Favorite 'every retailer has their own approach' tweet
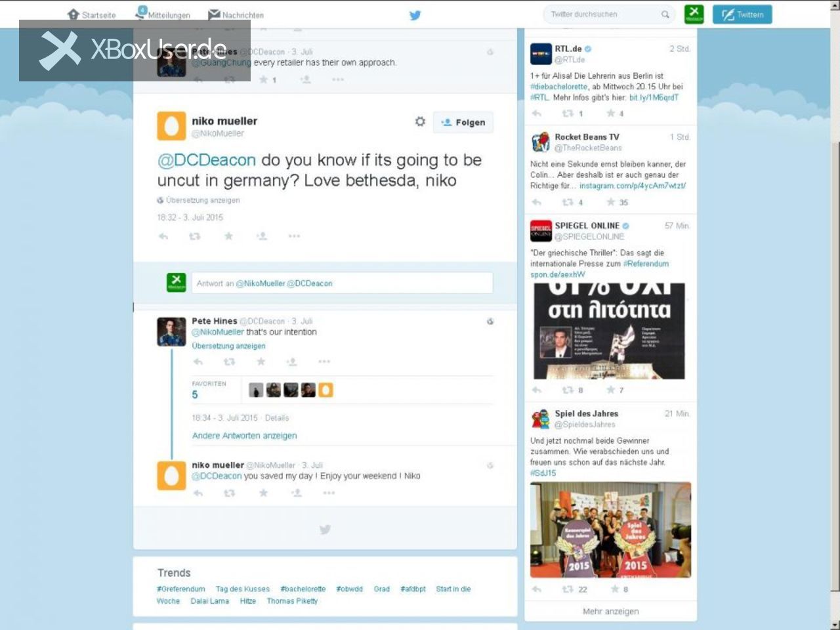The width and height of the screenshot is (840, 630). [x=263, y=80]
